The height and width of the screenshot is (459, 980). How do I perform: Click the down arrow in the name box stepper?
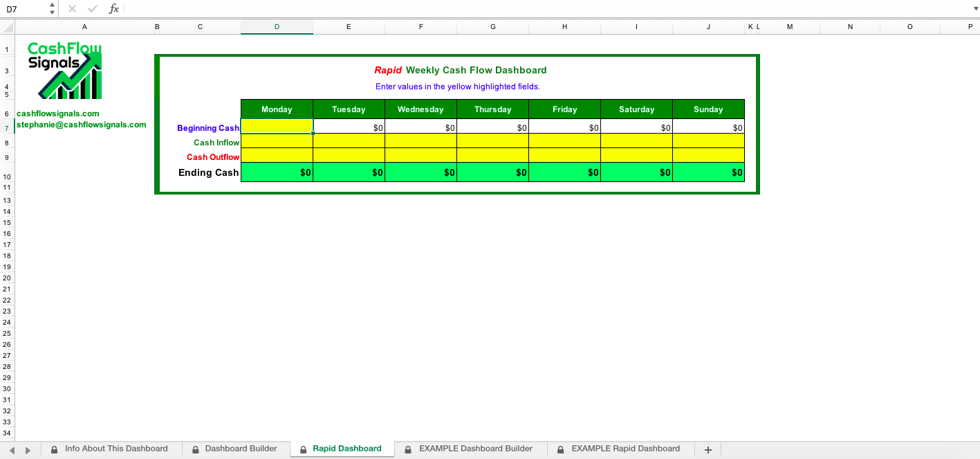click(x=51, y=12)
